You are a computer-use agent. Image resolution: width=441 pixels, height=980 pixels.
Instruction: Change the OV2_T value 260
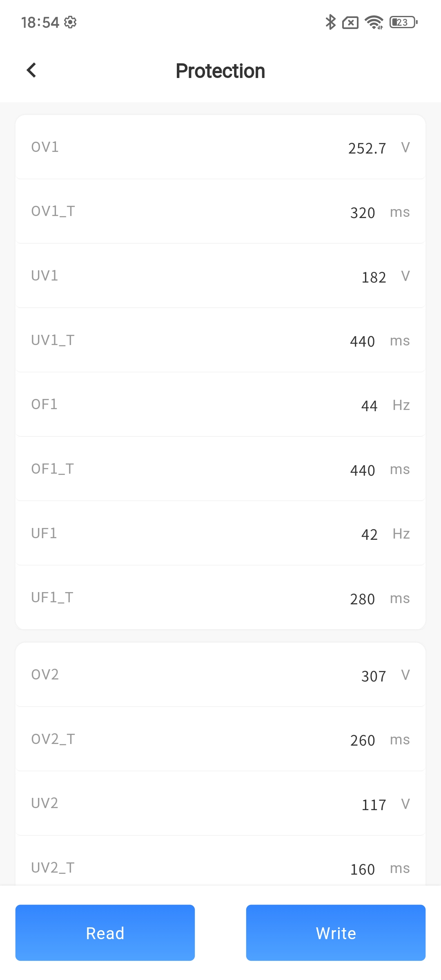click(363, 740)
